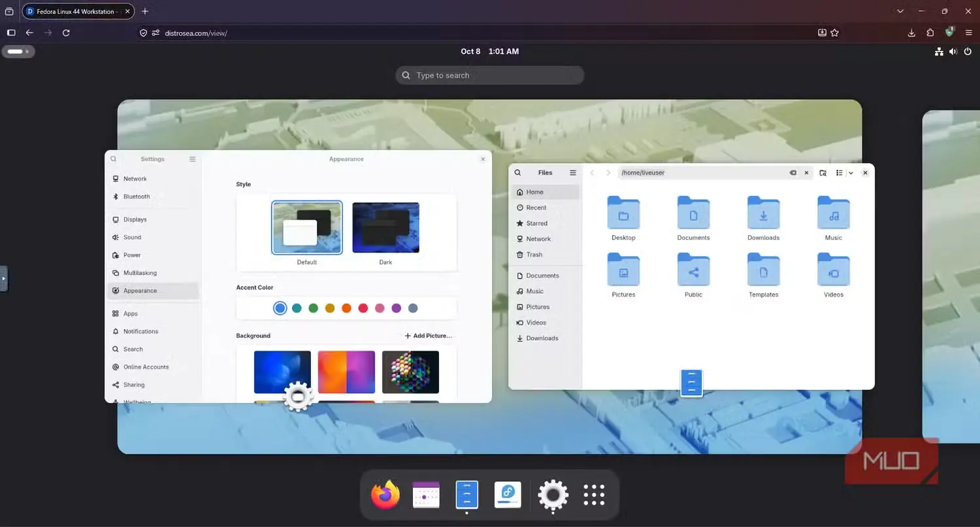Open the Files window hamburger menu
Image resolution: width=980 pixels, height=527 pixels.
tap(573, 173)
